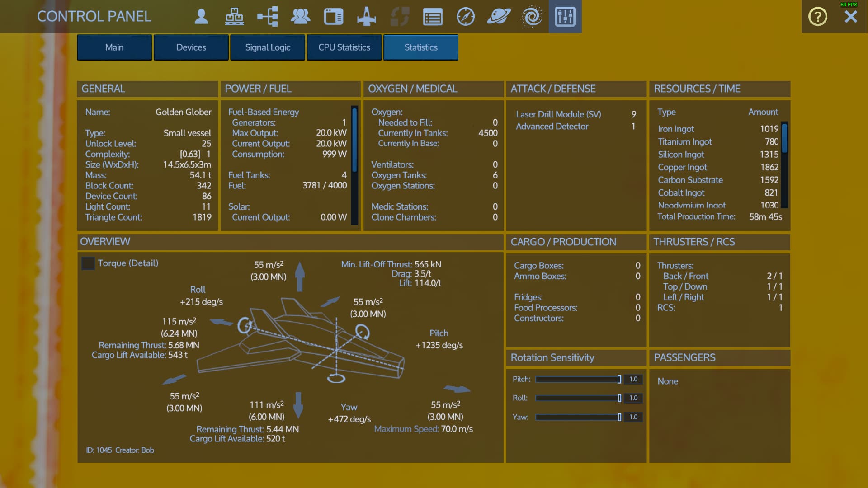Image resolution: width=868 pixels, height=488 pixels.
Task: Click the Amount column header
Action: [763, 112]
